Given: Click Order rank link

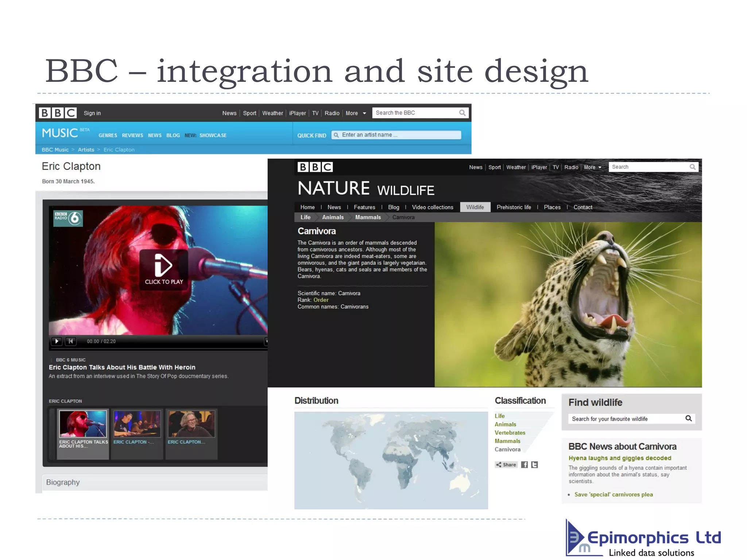Looking at the screenshot, I should pyautogui.click(x=321, y=300).
